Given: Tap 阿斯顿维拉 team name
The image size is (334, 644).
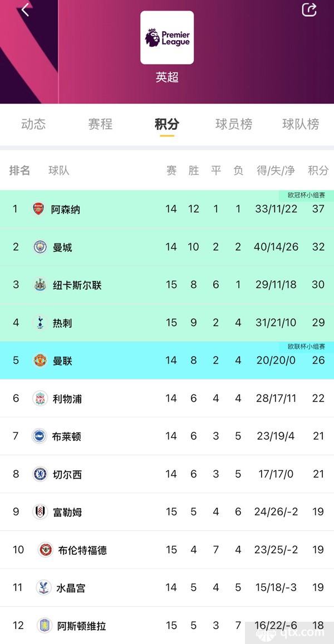Looking at the screenshot, I should point(81,626).
